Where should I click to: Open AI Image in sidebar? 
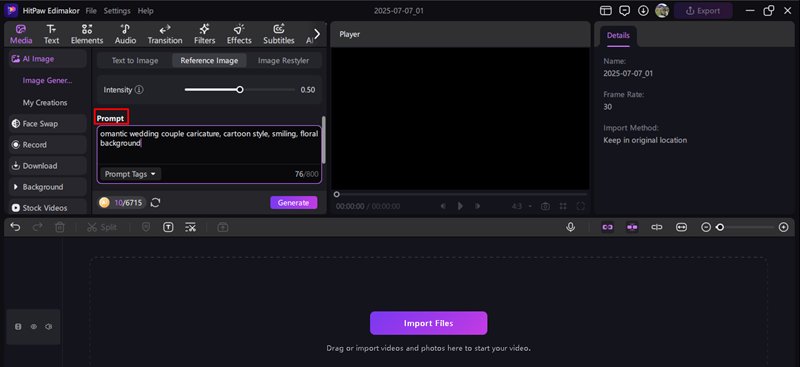point(47,59)
